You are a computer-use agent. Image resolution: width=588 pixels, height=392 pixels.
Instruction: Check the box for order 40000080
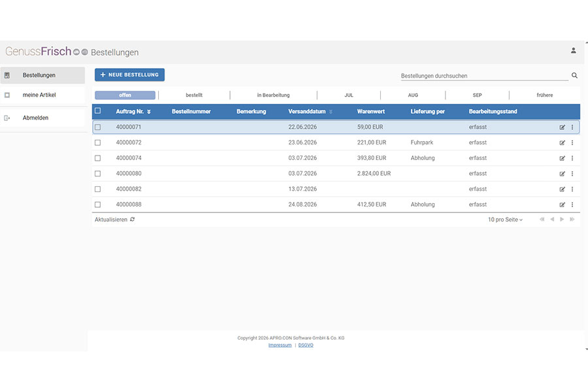click(98, 174)
